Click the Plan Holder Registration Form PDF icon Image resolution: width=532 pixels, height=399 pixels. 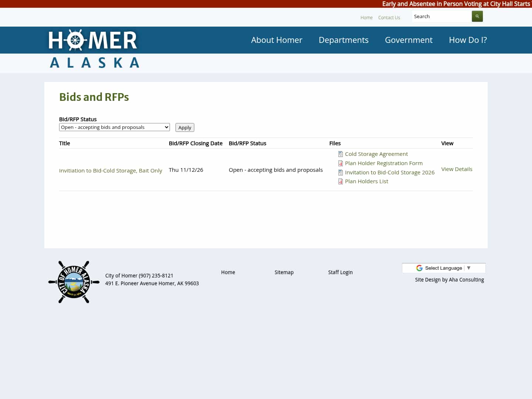341,163
